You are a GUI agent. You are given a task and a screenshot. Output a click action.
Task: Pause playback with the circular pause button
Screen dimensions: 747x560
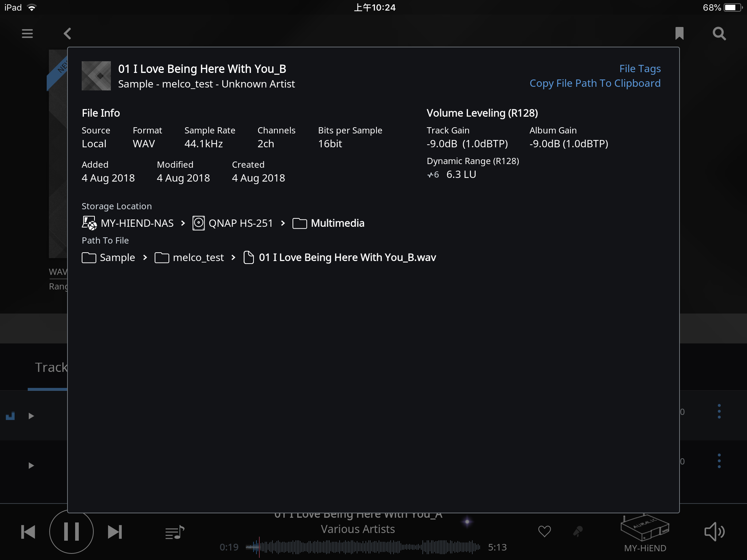tap(71, 532)
